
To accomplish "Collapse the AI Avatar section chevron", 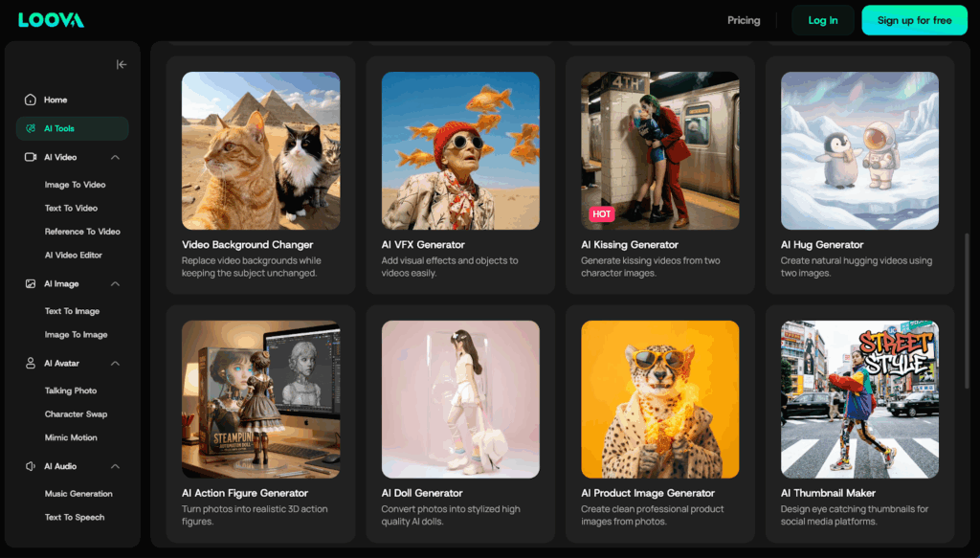I will pos(115,364).
